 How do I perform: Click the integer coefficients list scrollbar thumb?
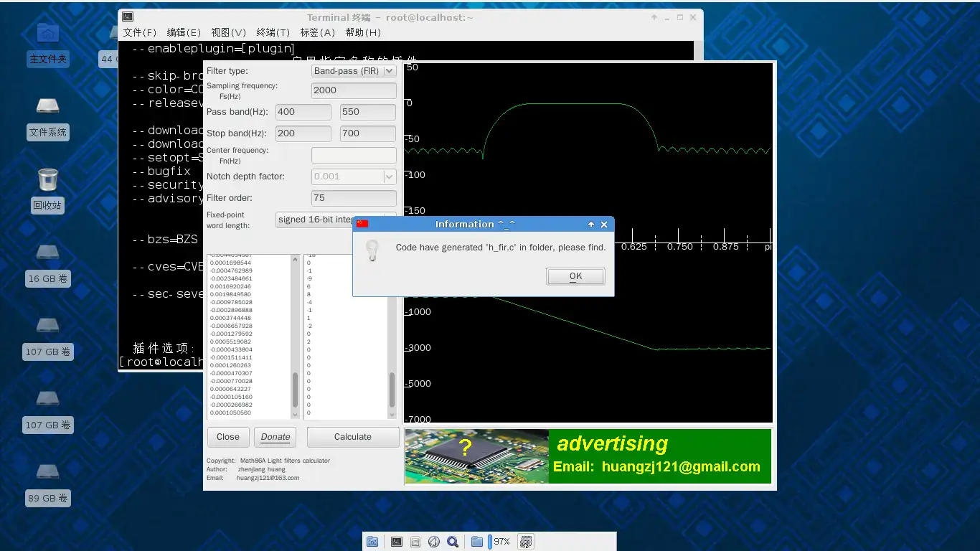pos(392,390)
